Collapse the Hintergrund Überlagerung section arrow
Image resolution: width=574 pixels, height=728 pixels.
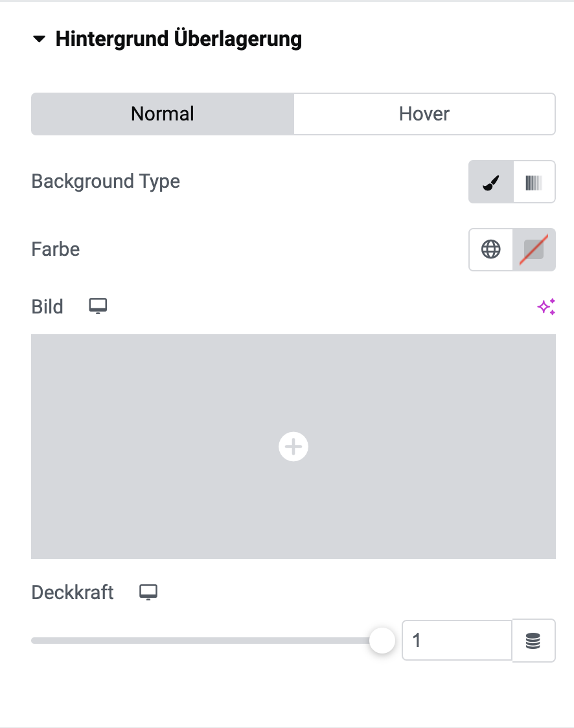pyautogui.click(x=40, y=39)
